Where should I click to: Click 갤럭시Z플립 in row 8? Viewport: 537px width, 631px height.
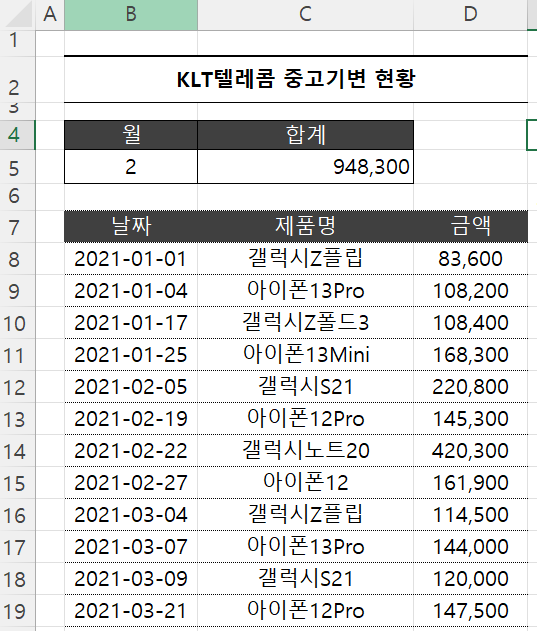(x=305, y=259)
